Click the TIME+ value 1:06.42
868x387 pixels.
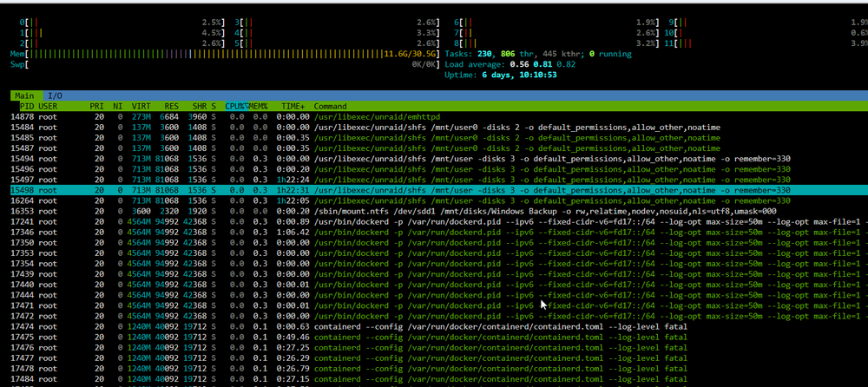[x=293, y=233]
